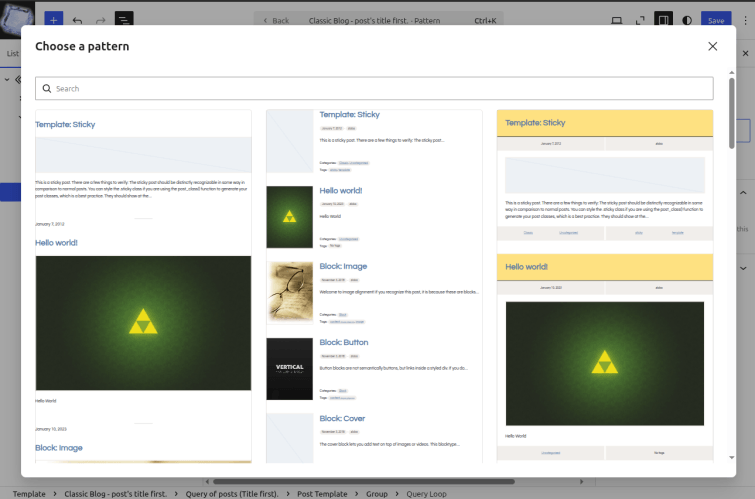Screen dimensions: 755x499
Task: Select Classic Blog - post's title first breadcrumb
Action: click(x=116, y=494)
